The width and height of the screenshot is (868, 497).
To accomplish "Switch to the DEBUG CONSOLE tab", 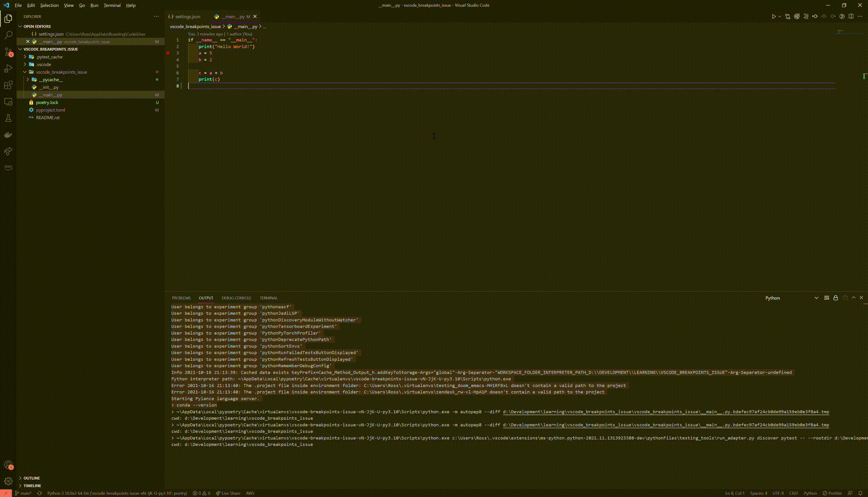I will [x=236, y=298].
